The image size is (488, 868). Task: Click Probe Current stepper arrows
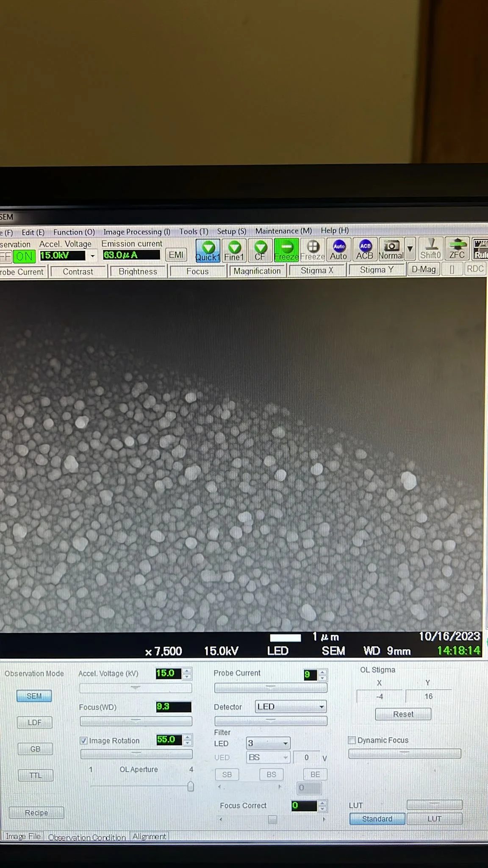322,675
